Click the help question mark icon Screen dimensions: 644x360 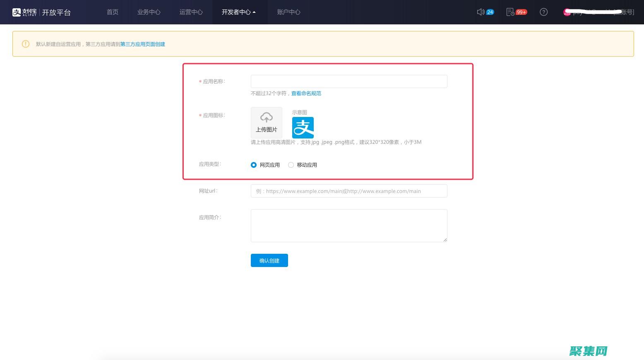pos(544,12)
